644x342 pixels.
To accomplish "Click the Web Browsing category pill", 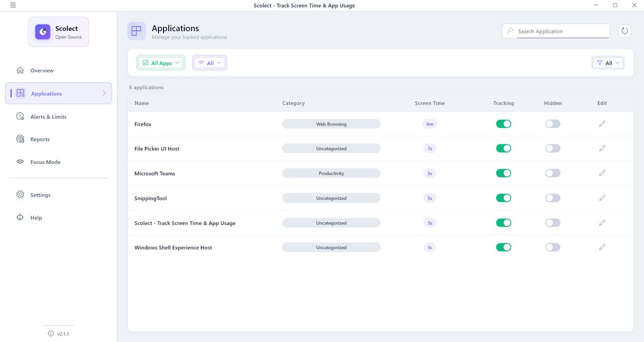I will tap(331, 124).
